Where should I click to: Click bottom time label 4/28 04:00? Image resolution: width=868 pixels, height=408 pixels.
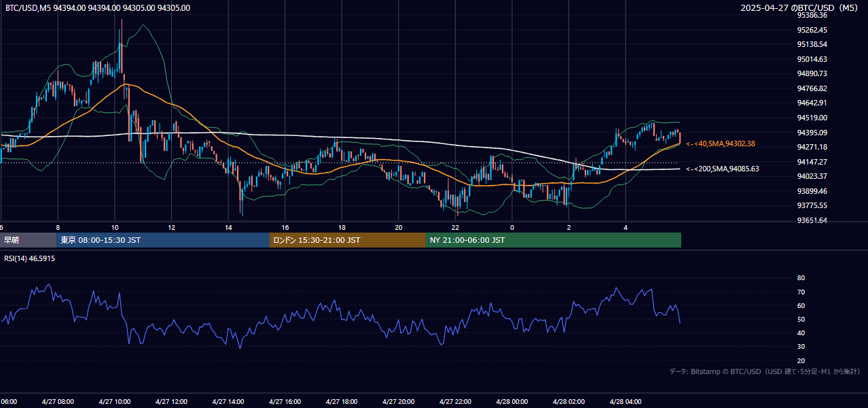(x=626, y=401)
